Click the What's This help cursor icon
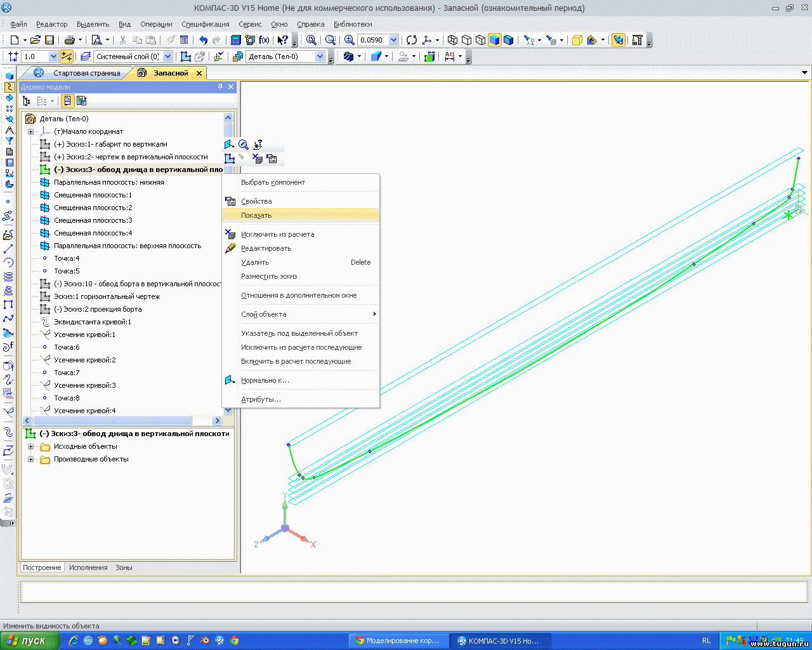The width and height of the screenshot is (812, 650). coord(283,40)
